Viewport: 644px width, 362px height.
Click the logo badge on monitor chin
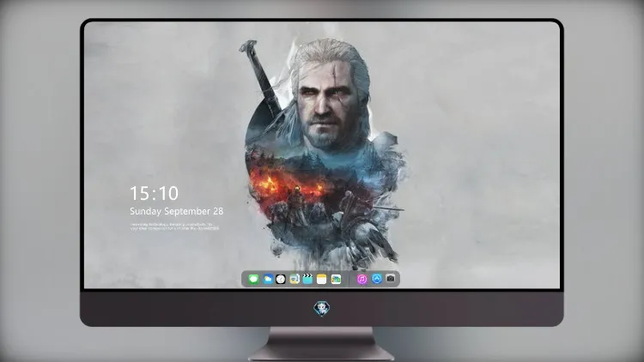point(322,309)
